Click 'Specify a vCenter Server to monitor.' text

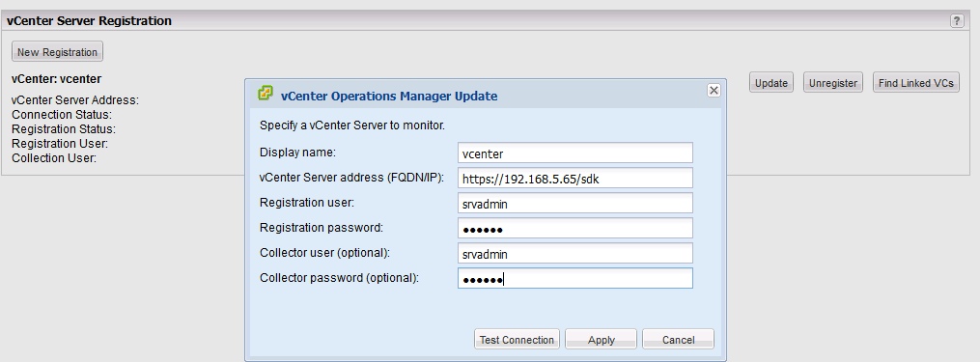[351, 125]
